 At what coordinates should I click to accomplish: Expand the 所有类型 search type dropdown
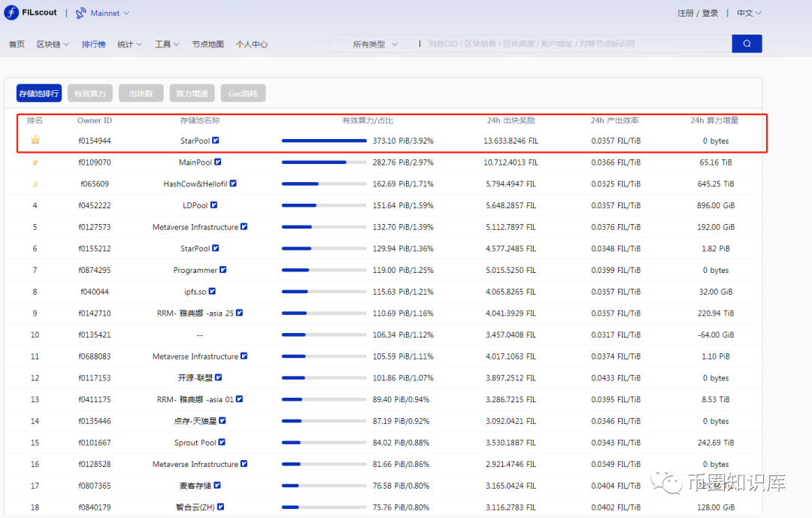[x=374, y=44]
